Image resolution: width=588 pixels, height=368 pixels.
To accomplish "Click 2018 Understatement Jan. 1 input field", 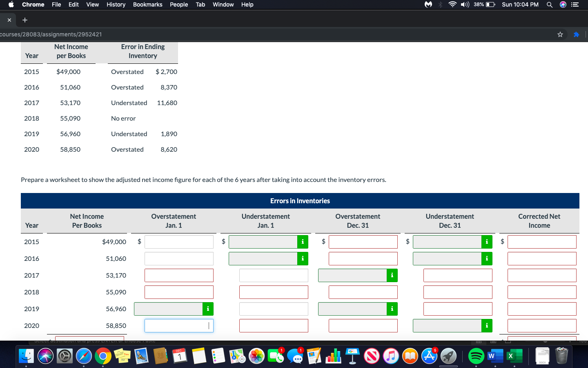I will tap(274, 292).
